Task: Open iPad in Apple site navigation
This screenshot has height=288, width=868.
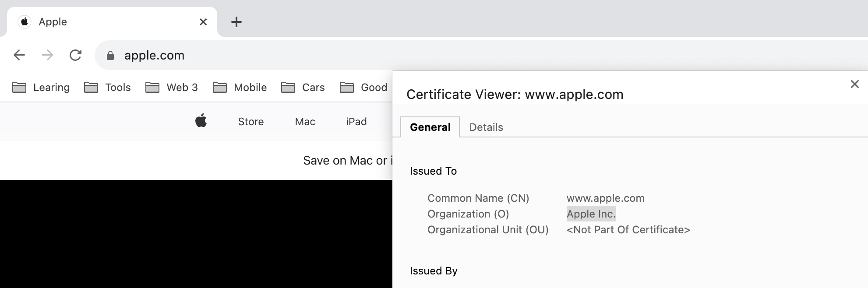Action: point(356,122)
